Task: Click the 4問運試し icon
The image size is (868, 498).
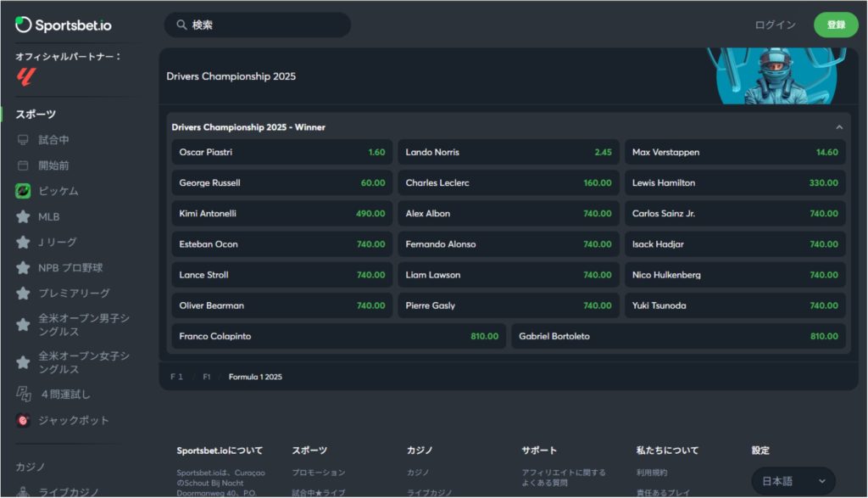Action: click(23, 394)
